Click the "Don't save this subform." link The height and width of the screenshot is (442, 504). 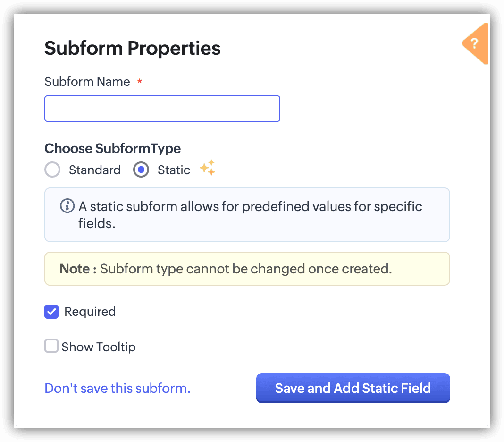pyautogui.click(x=118, y=388)
